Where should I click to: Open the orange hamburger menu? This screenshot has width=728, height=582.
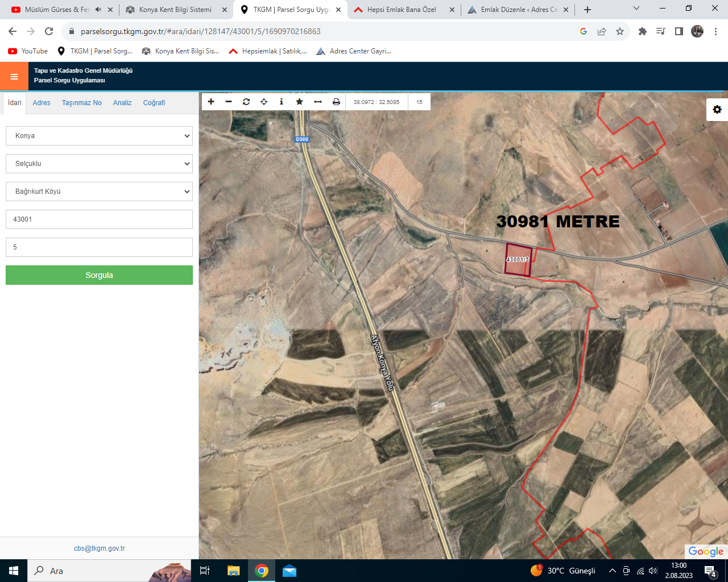pos(14,77)
